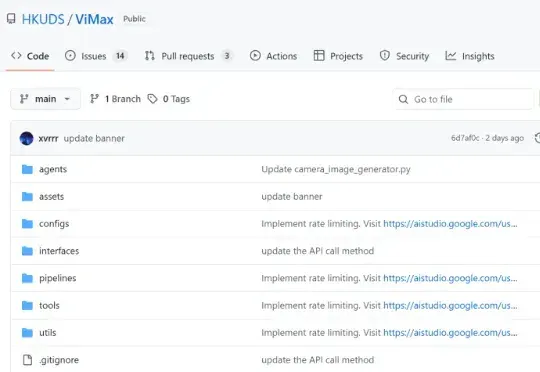Click the search magnifier icon in Go to file
Image resolution: width=540 pixels, height=372 pixels.
(403, 100)
